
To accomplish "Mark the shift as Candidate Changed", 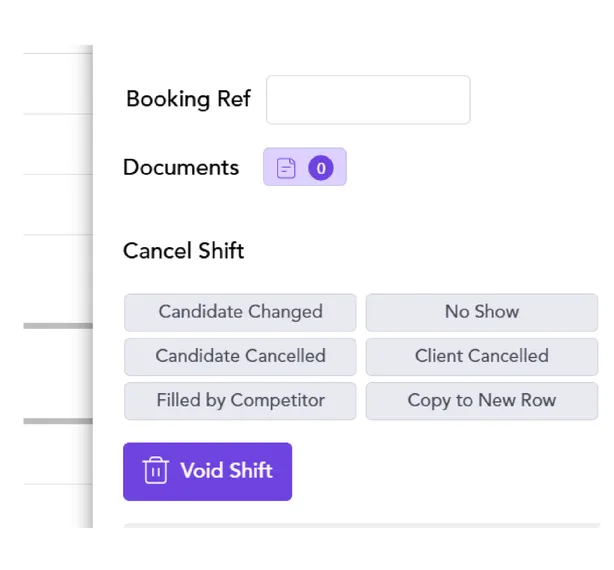I will [x=240, y=312].
